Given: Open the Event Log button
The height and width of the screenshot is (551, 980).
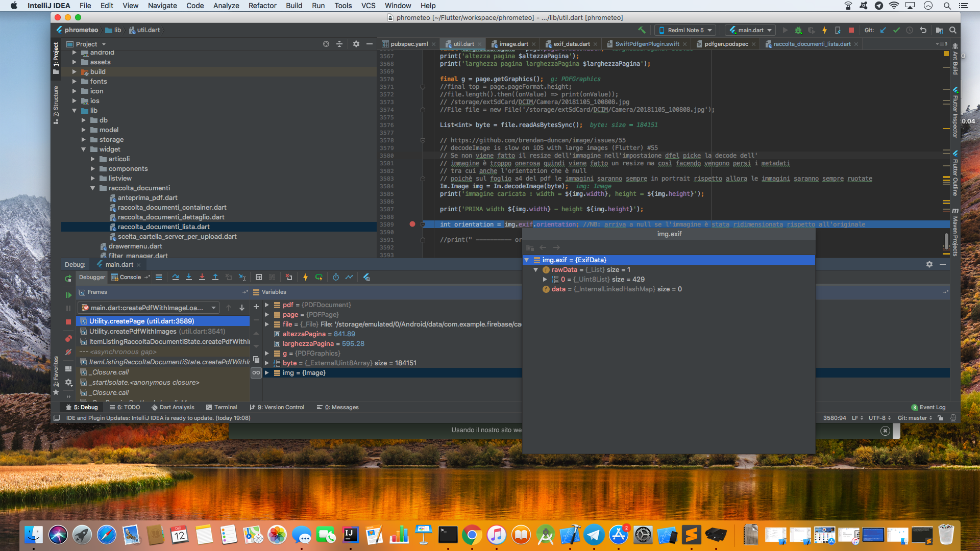Looking at the screenshot, I should 928,407.
